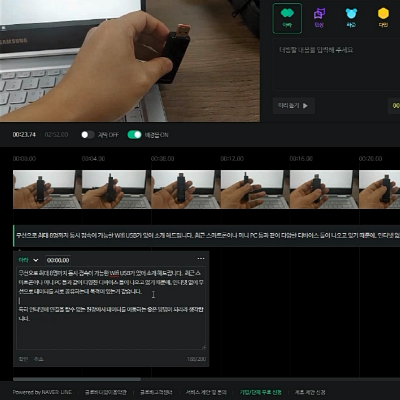Viewport: 400px width, 400px height.
Task: Select the 민상 voice icon
Action: pos(319,17)
